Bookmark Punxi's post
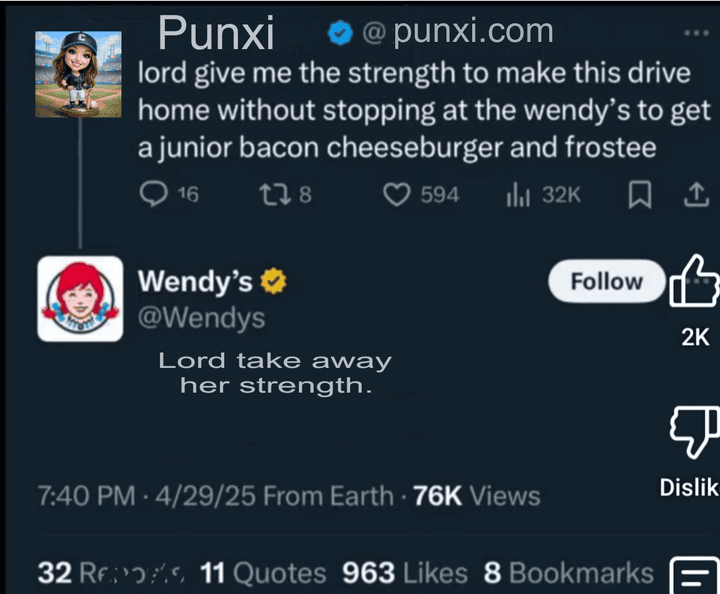Image resolution: width=720 pixels, height=594 pixels. pos(637,196)
